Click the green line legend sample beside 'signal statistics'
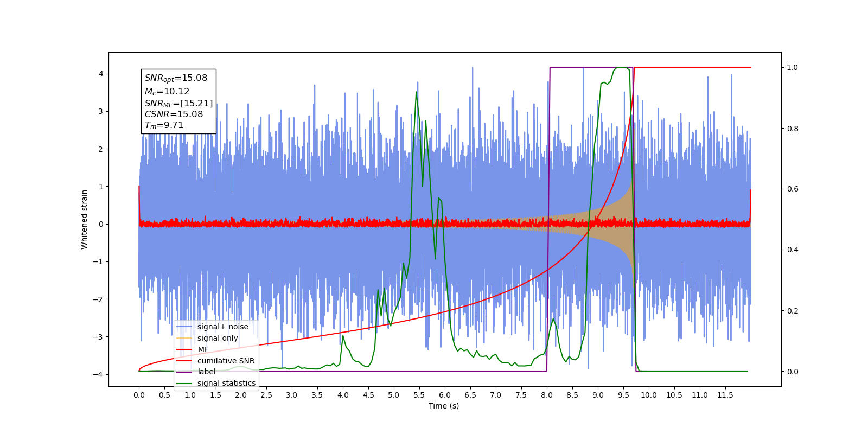The width and height of the screenshot is (868, 434). pyautogui.click(x=184, y=383)
